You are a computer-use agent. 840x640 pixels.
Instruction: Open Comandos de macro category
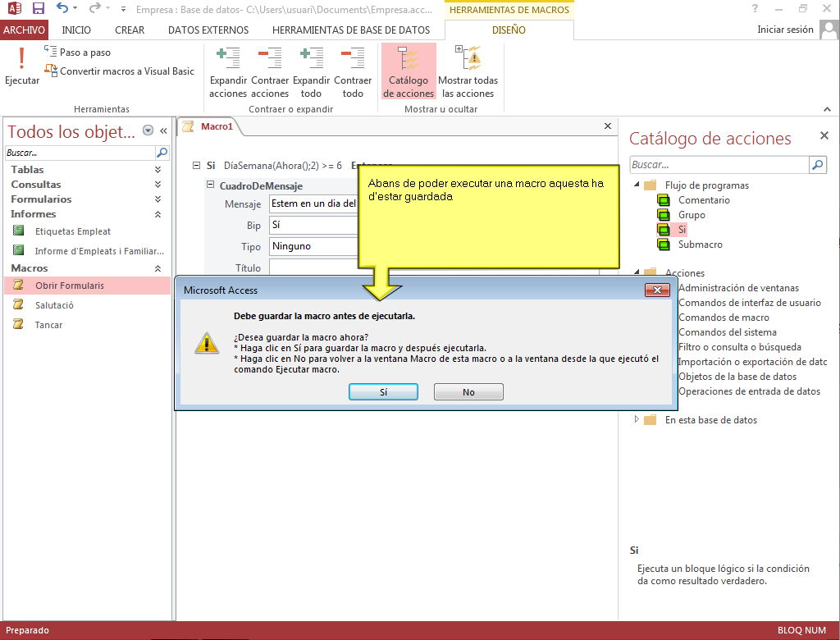724,318
